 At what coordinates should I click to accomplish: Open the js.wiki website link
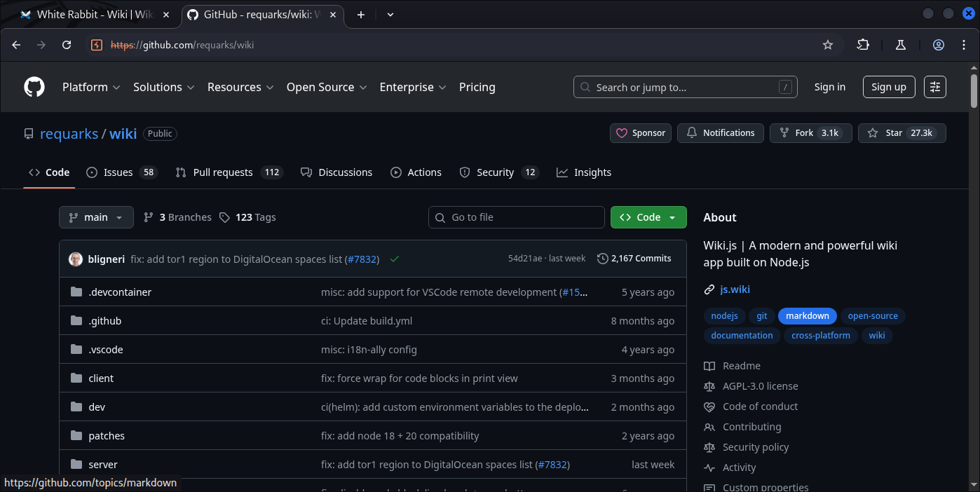(x=735, y=289)
